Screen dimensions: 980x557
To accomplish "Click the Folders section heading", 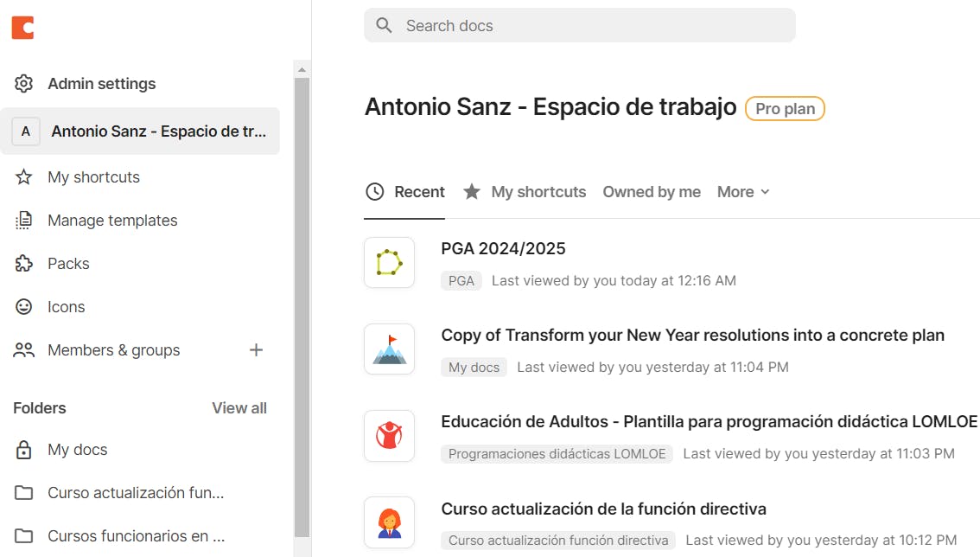I will tap(40, 408).
